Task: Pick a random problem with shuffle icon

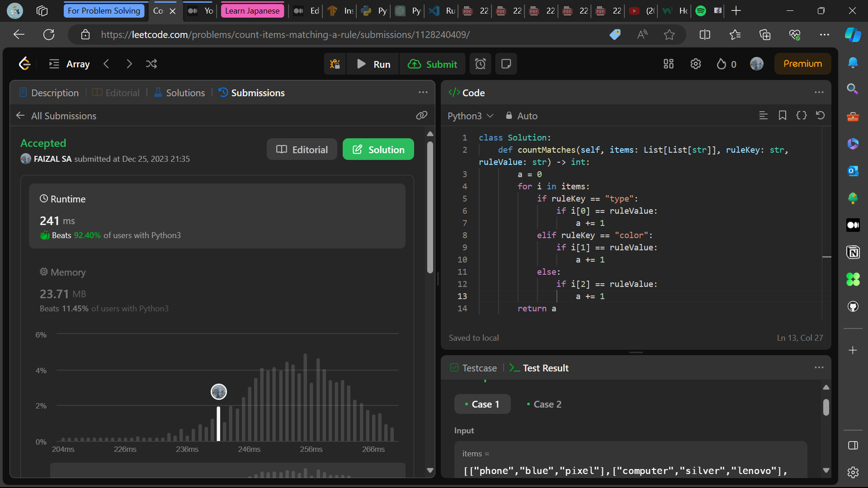Action: pyautogui.click(x=151, y=64)
